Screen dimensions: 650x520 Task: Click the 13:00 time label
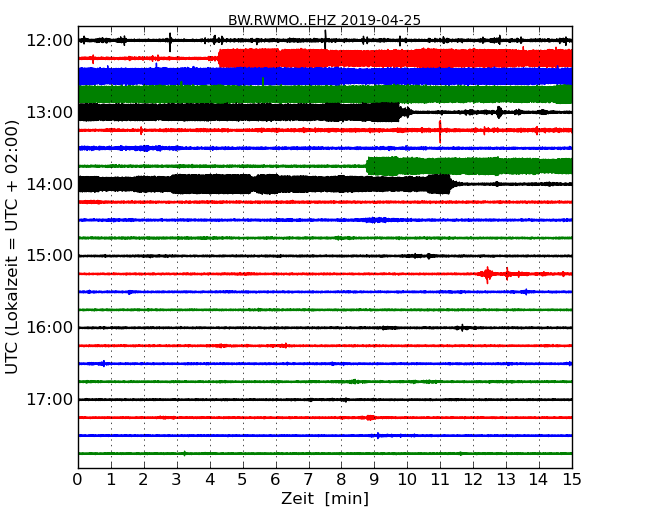point(50,112)
